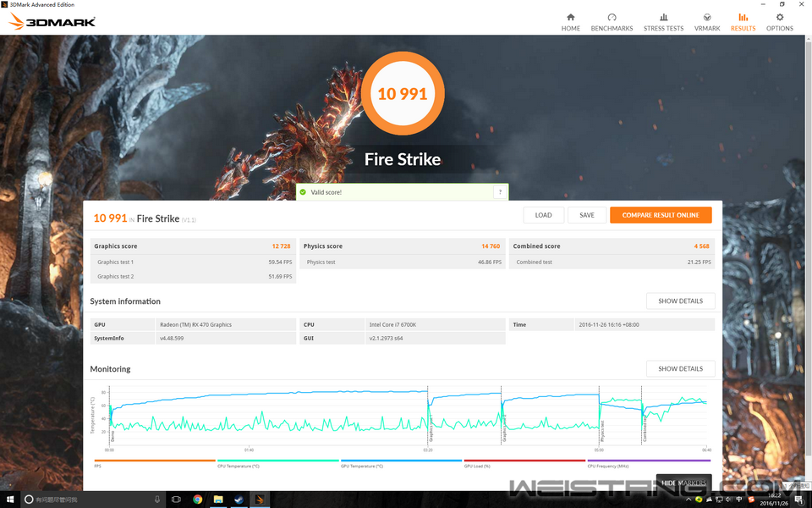Open Chrome from the taskbar
Screen dimensions: 812x508
pos(197,500)
